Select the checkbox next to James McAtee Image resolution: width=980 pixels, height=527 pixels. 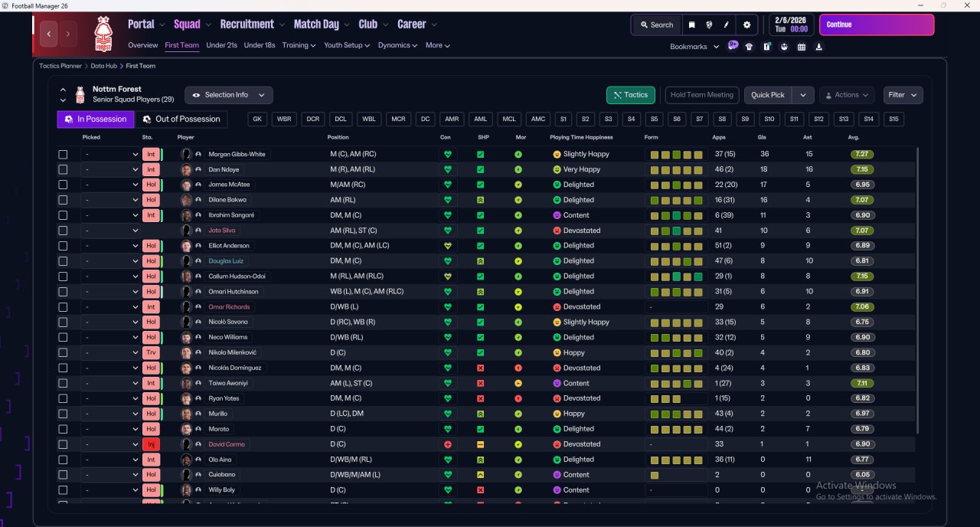pos(63,185)
